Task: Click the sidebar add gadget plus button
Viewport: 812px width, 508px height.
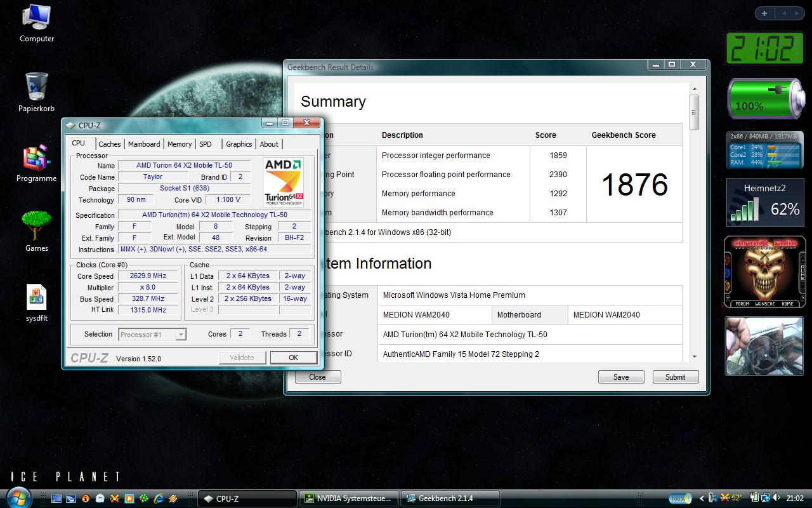Action: tap(764, 13)
